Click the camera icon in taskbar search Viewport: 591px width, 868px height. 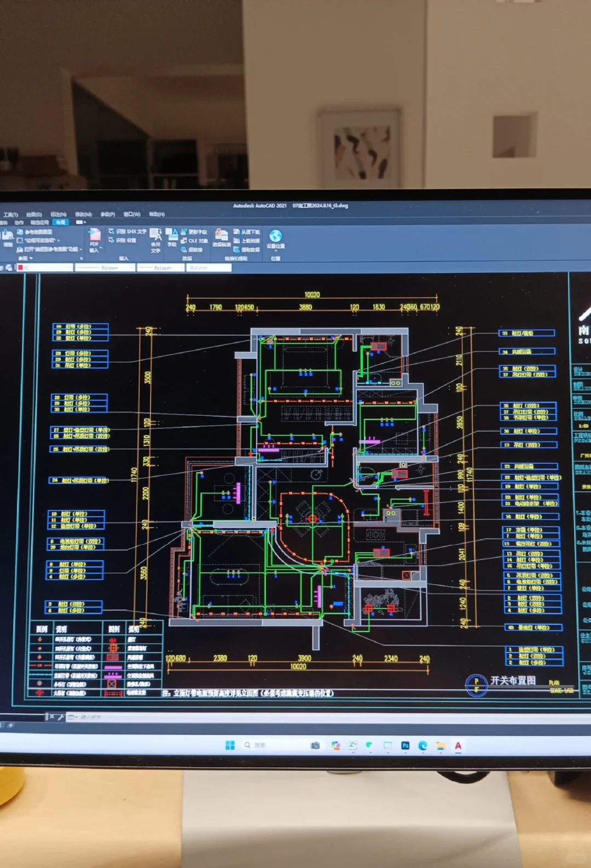pyautogui.click(x=315, y=745)
